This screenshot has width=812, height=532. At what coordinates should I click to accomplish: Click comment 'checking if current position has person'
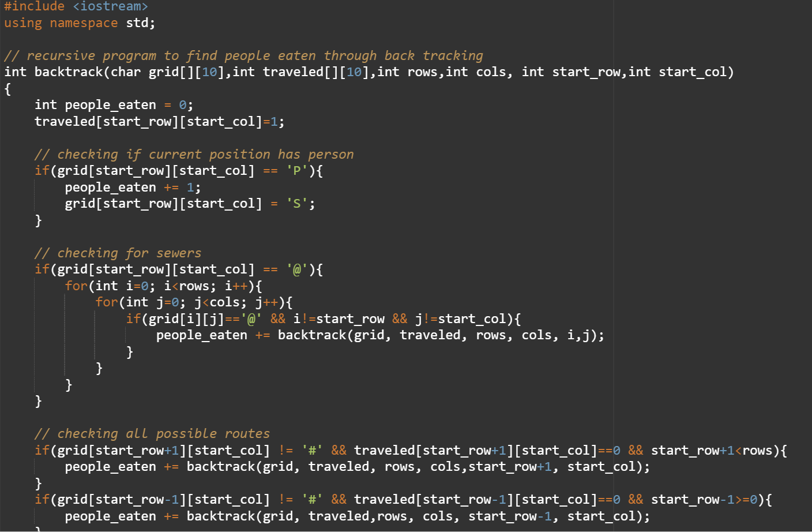coord(194,155)
